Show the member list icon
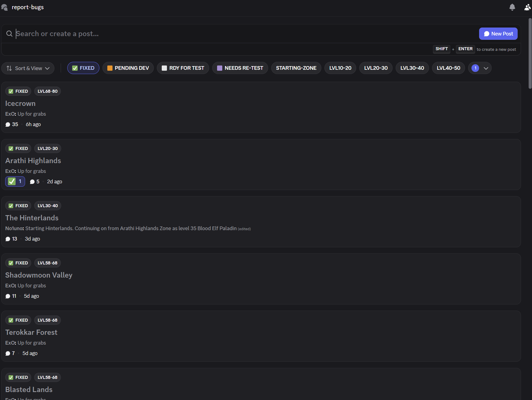Image resolution: width=532 pixels, height=400 pixels. (x=527, y=7)
